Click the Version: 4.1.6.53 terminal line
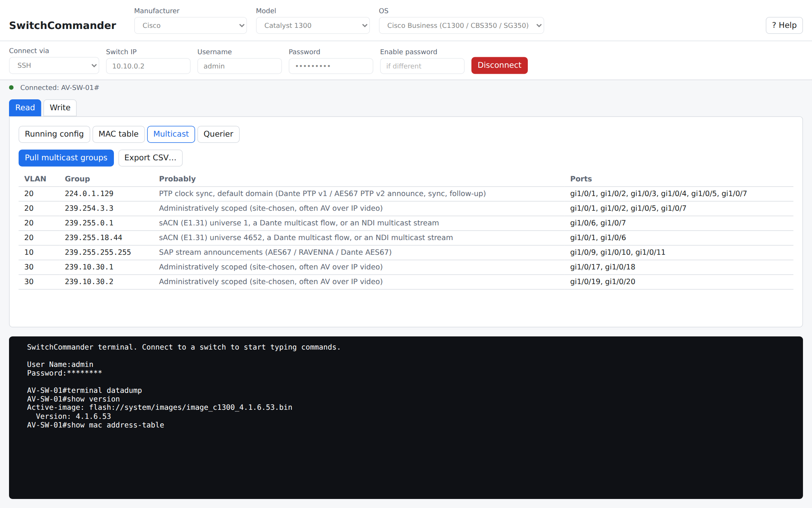 point(73,416)
